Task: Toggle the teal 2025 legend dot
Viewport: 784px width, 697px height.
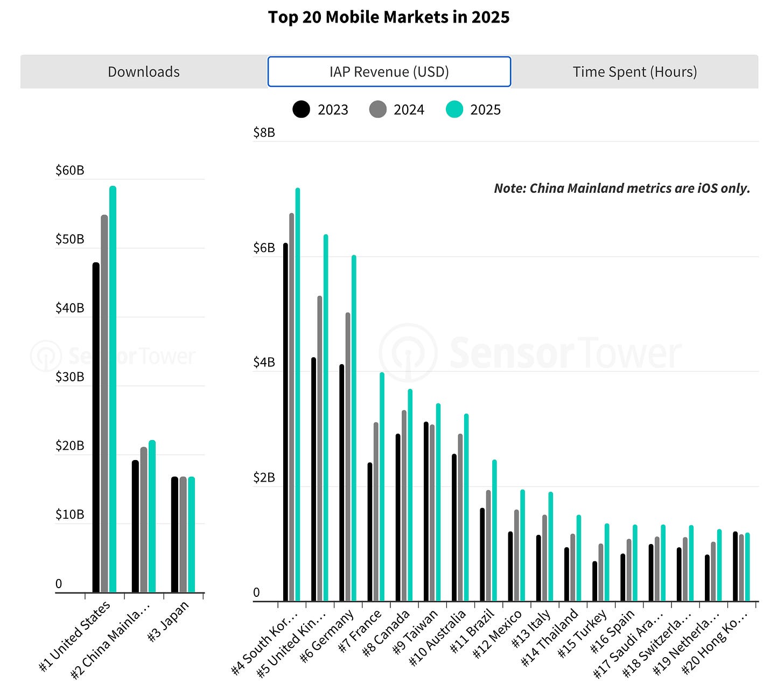Action: click(x=454, y=109)
